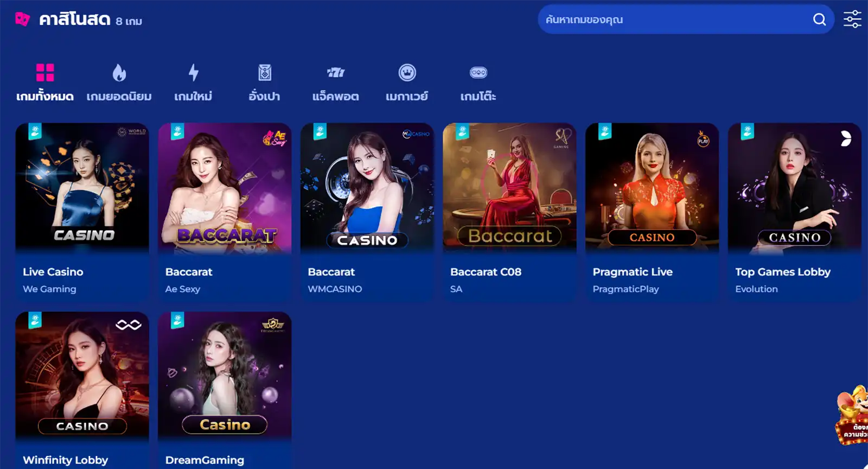Click the badge icon on Pragmatic Live card
This screenshot has height=469, width=868.
click(x=605, y=131)
